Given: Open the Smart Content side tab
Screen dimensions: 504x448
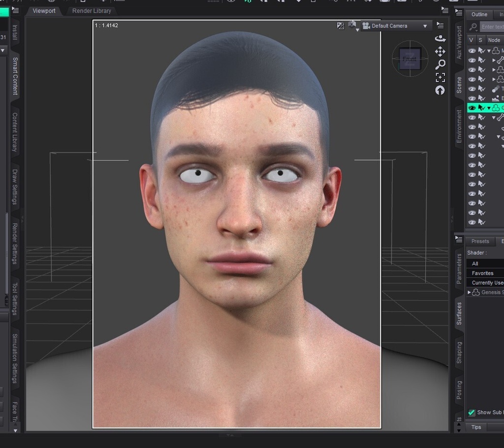Looking at the screenshot, I should (15, 76).
